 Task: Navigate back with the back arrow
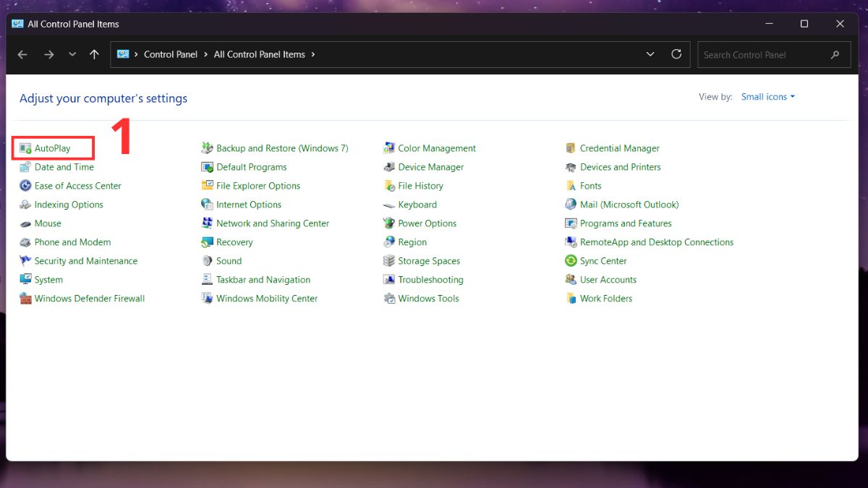click(x=22, y=54)
